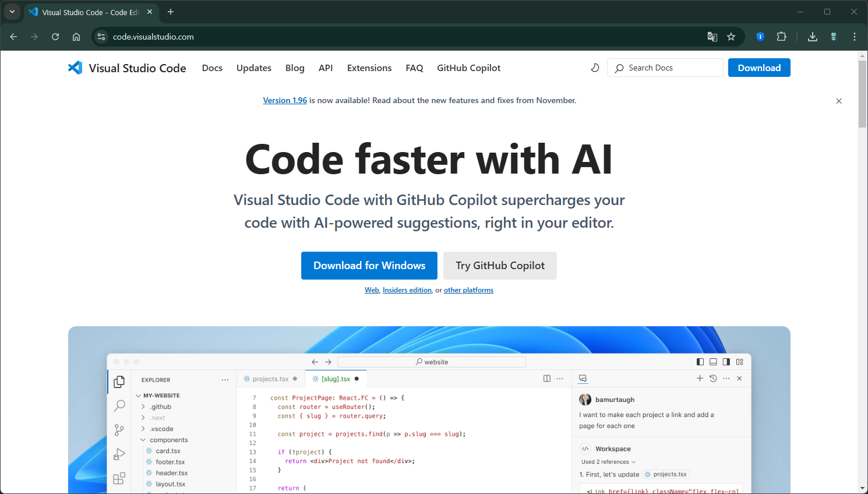Expand the Used 2 references dropdown
Image resolution: width=868 pixels, height=494 pixels.
click(608, 462)
